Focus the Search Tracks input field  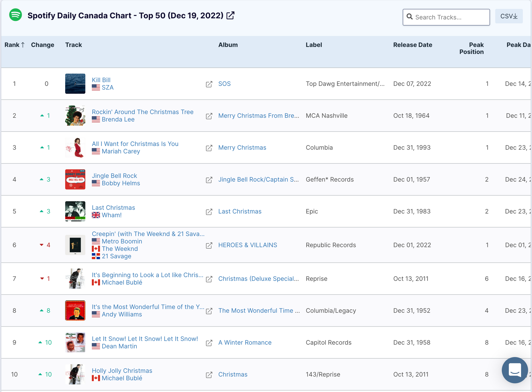(446, 17)
